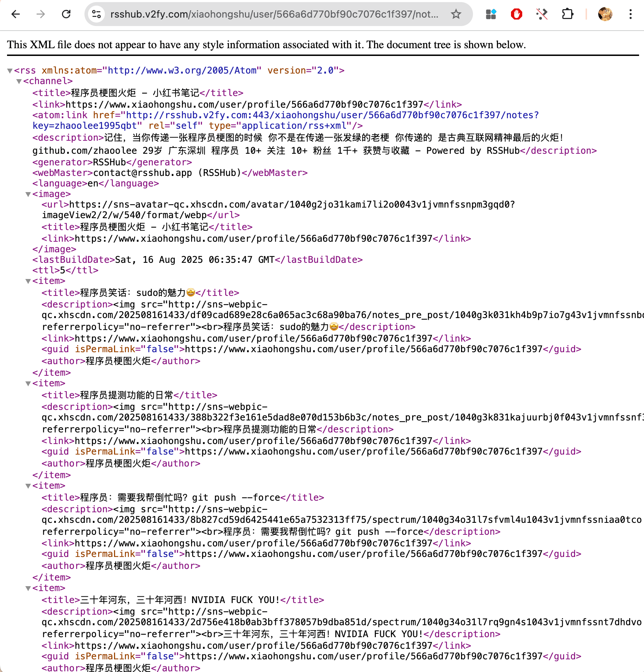The height and width of the screenshot is (672, 644).
Task: Click the ttl value 5
Action: (63, 270)
